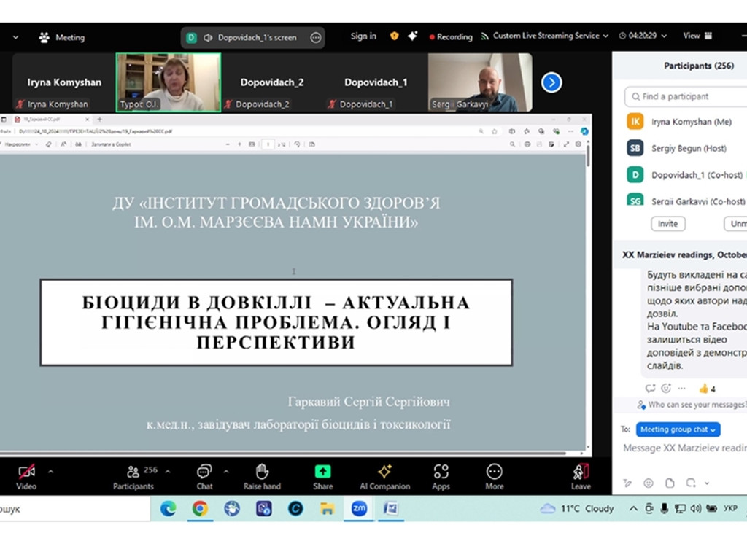Screen dimensions: 747x560
Task: Open Chat from the bottom toolbar
Action: (204, 477)
